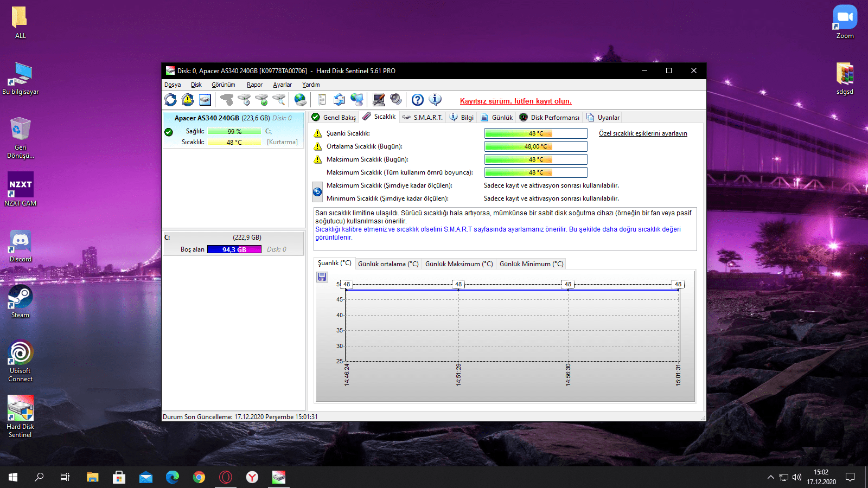Open the Dosya menu
The image size is (868, 488).
pos(173,85)
